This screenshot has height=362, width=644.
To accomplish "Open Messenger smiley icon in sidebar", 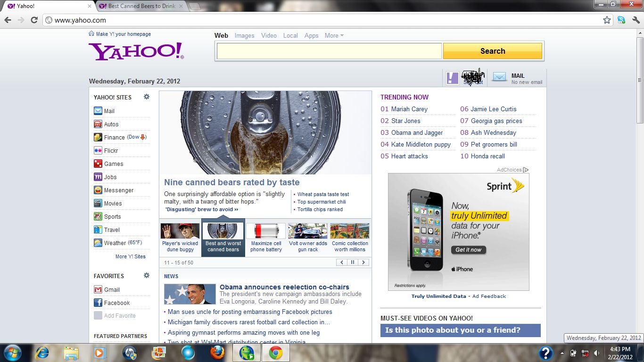I will (x=98, y=190).
